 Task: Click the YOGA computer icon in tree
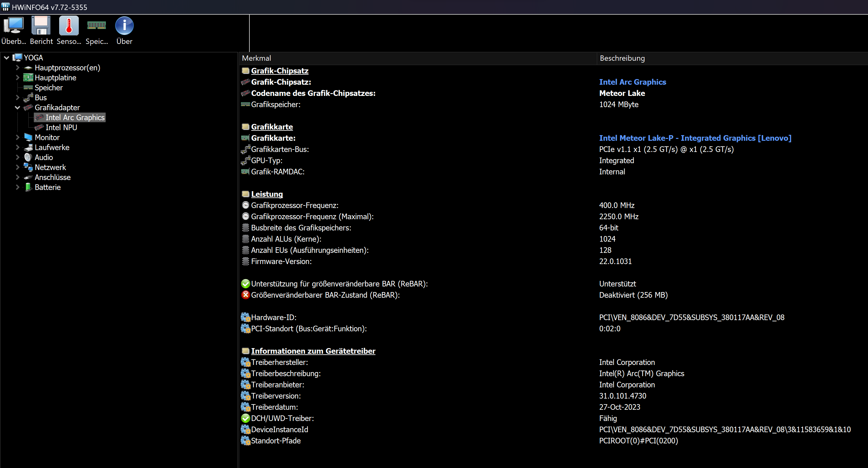click(x=17, y=58)
